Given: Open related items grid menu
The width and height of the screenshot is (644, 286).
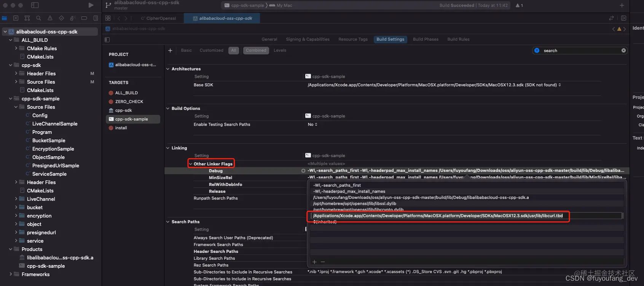Looking at the screenshot, I should point(108,18).
